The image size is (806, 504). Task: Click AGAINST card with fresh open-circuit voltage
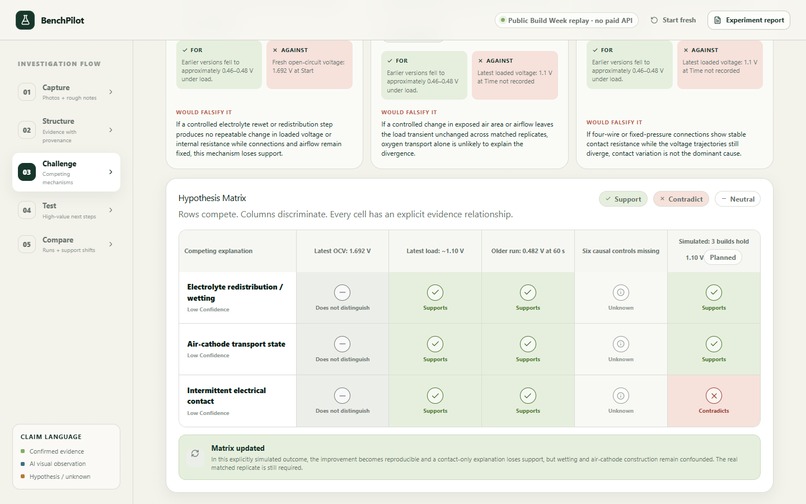pos(309,65)
